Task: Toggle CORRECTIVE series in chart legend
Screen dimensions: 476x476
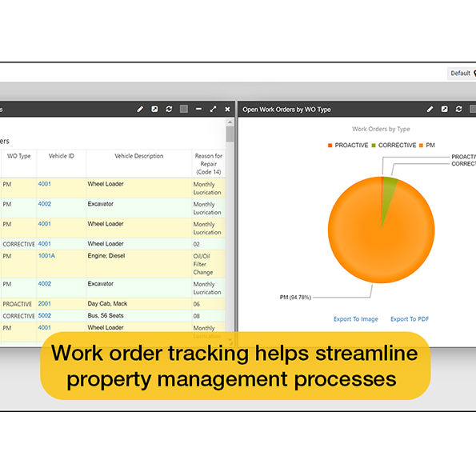Action: click(x=394, y=146)
